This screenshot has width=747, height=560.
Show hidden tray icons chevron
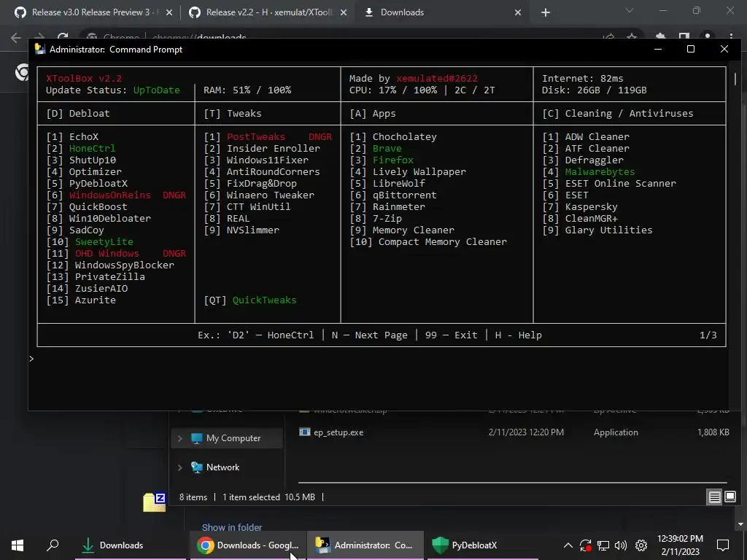pos(568,545)
